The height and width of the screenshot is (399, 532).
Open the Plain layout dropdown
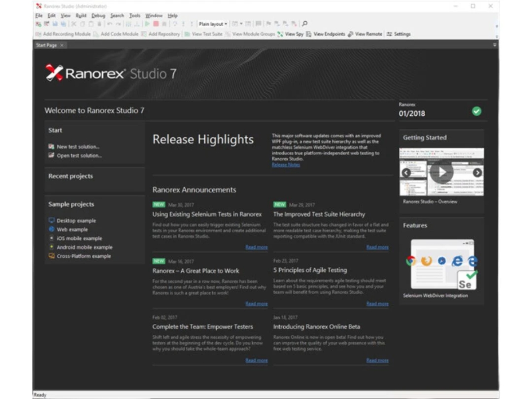pos(213,24)
